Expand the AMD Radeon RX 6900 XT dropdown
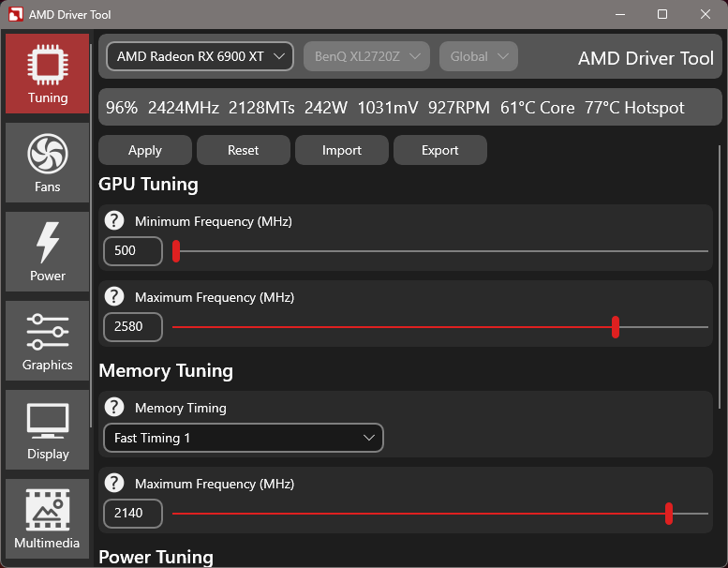The image size is (728, 568). [200, 56]
